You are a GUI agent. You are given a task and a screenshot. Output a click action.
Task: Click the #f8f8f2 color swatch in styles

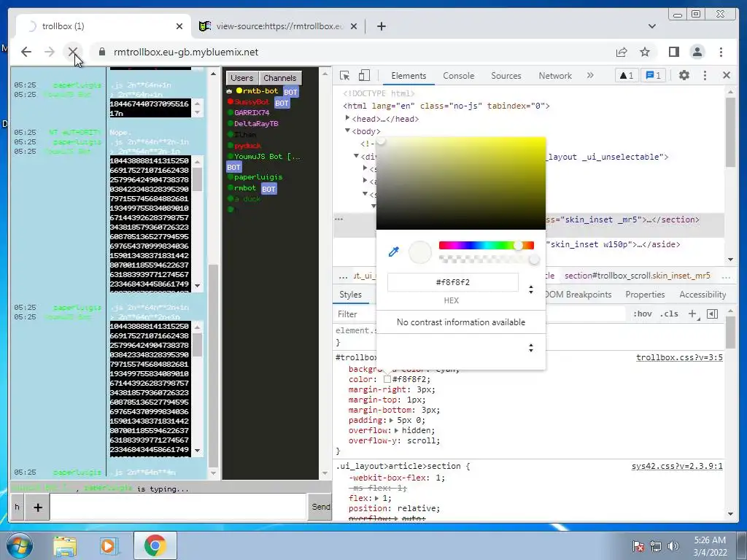coord(387,379)
